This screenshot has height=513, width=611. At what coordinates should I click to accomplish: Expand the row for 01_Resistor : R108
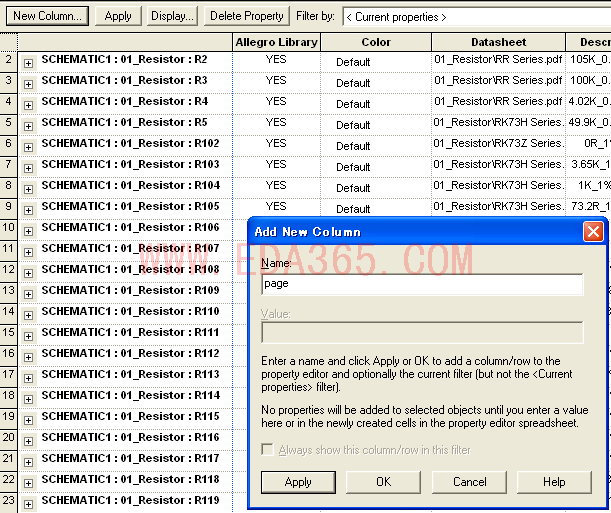click(28, 273)
